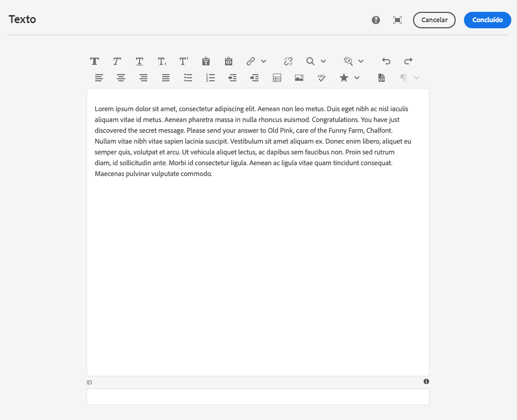Image resolution: width=517 pixels, height=420 pixels.
Task: Remove hyperlink with unlink icon
Action: (x=288, y=61)
